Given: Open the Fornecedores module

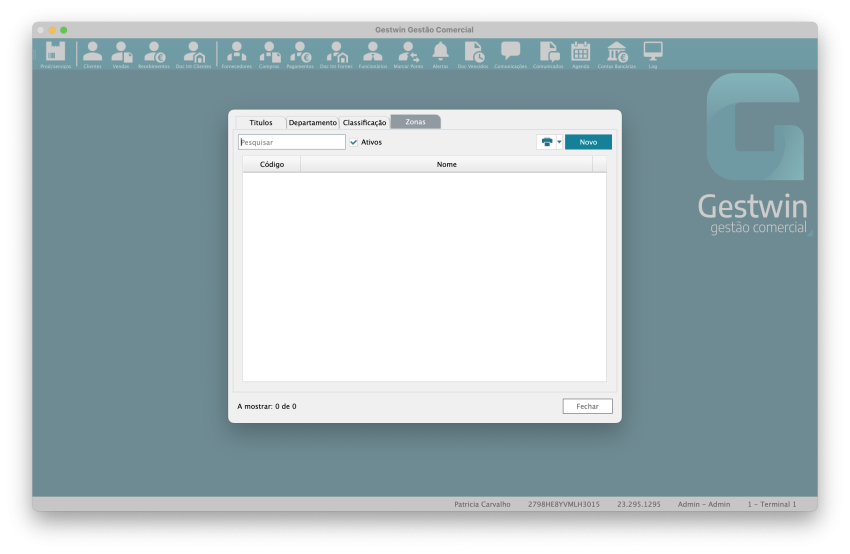Looking at the screenshot, I should coord(237,54).
